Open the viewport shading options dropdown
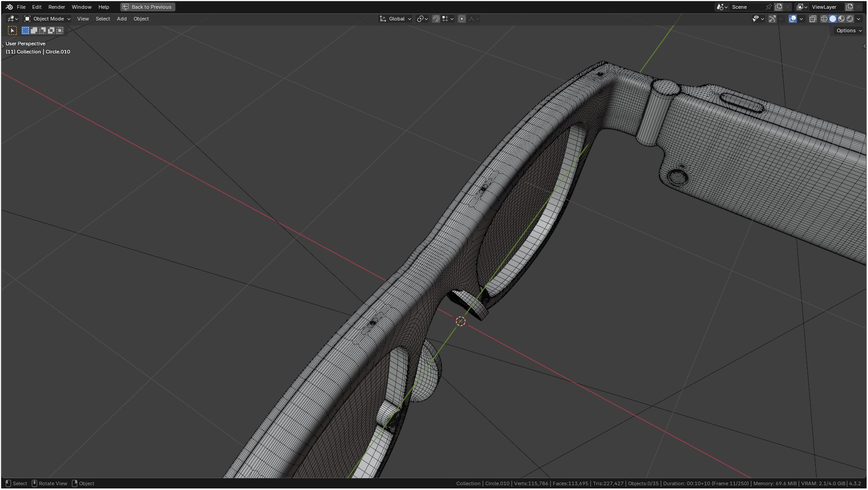Screen dimensions: 868x490 point(859,19)
